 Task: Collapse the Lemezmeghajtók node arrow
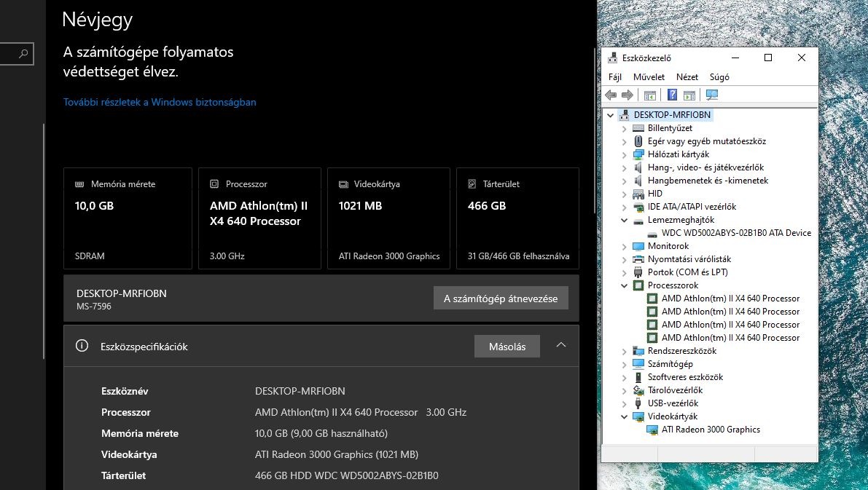click(625, 220)
